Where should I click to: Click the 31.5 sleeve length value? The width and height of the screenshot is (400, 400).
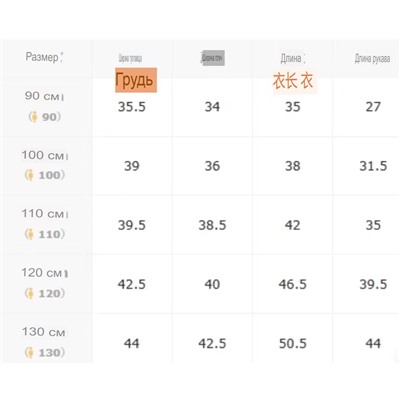click(x=373, y=166)
